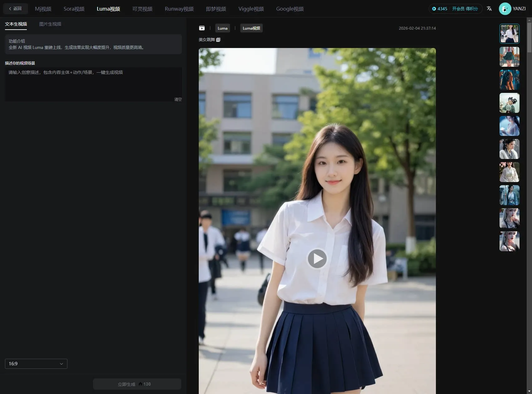This screenshot has width=532, height=394.
Task: Click the 清空 clear link
Action: (x=178, y=99)
